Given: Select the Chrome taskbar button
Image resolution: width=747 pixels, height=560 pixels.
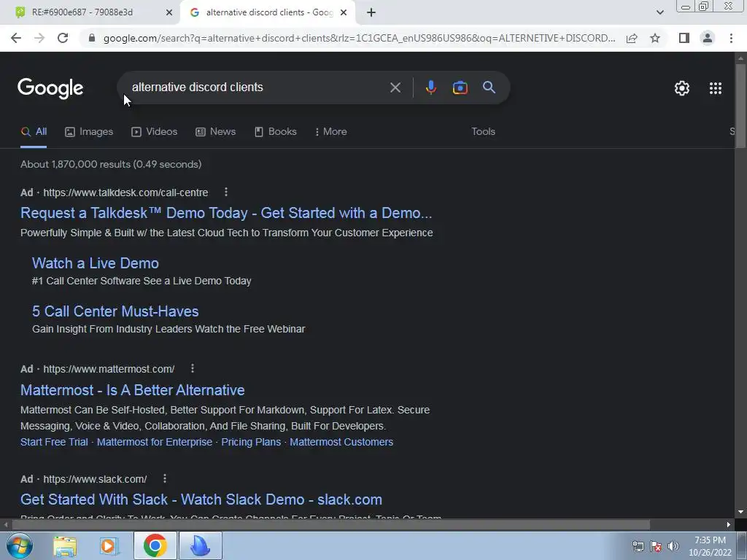Looking at the screenshot, I should (155, 545).
